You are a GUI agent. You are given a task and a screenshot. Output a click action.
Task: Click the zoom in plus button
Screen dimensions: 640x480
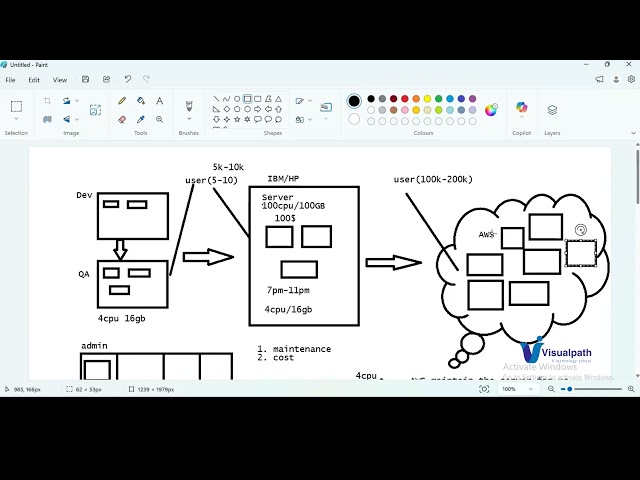[631, 389]
